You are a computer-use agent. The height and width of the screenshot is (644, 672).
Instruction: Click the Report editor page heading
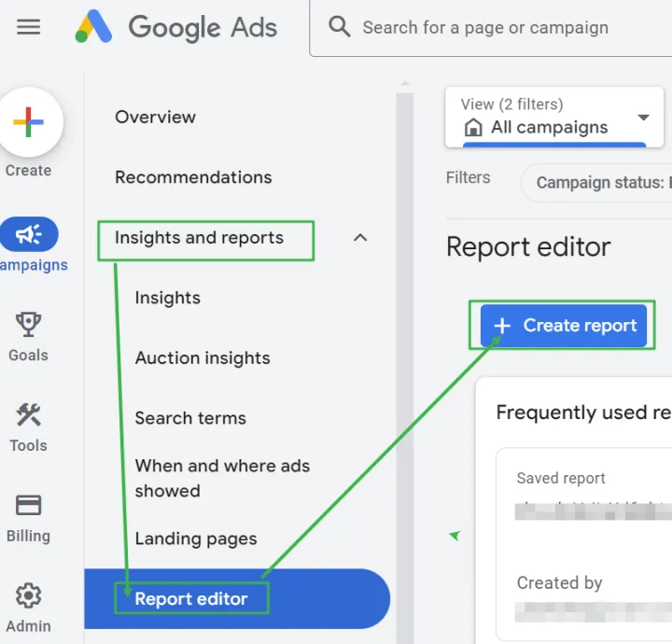pos(528,247)
